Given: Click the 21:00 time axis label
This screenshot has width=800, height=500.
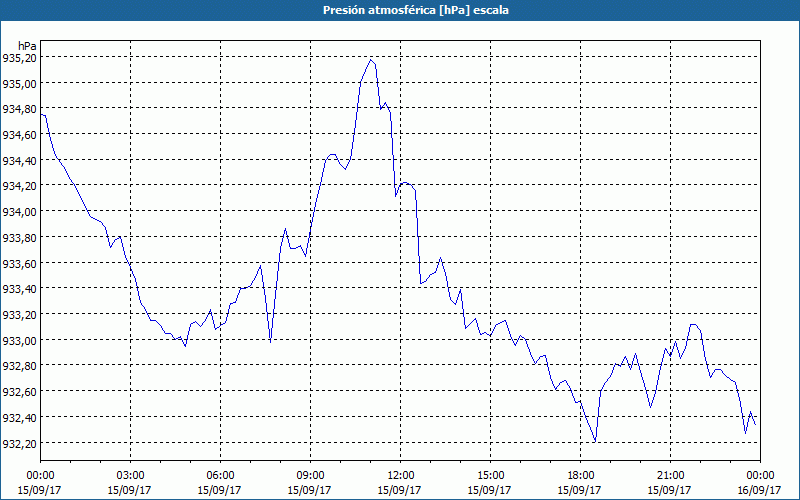Looking at the screenshot, I should click(x=670, y=476).
